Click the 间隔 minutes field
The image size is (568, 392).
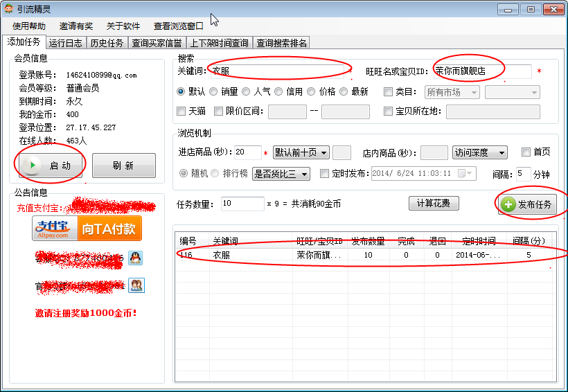pyautogui.click(x=524, y=174)
